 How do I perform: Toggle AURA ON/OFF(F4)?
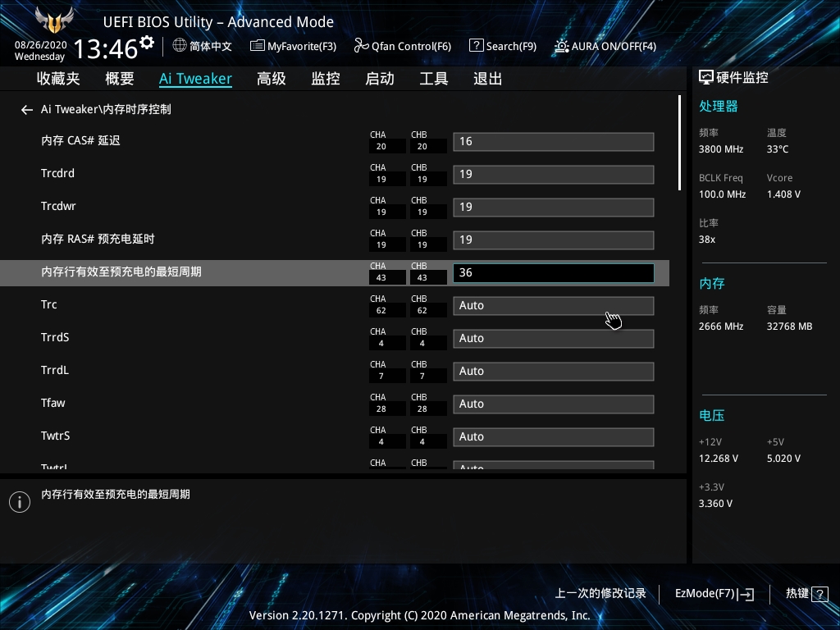(x=605, y=46)
